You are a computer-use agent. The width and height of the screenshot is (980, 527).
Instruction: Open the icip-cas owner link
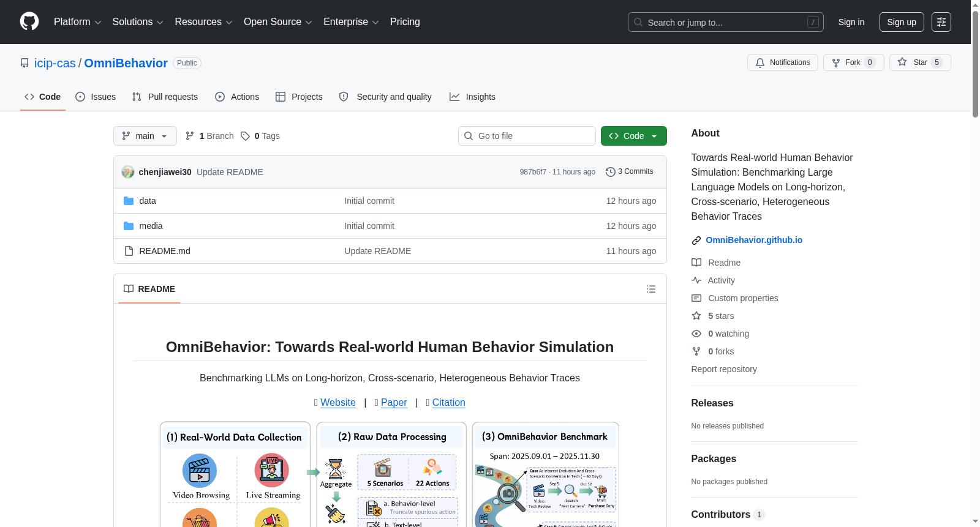pos(55,63)
